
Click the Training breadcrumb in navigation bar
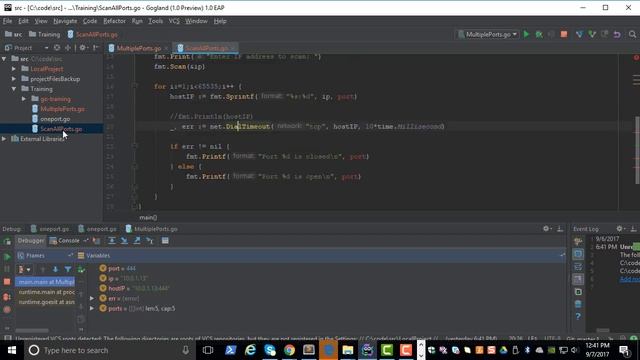[44, 34]
